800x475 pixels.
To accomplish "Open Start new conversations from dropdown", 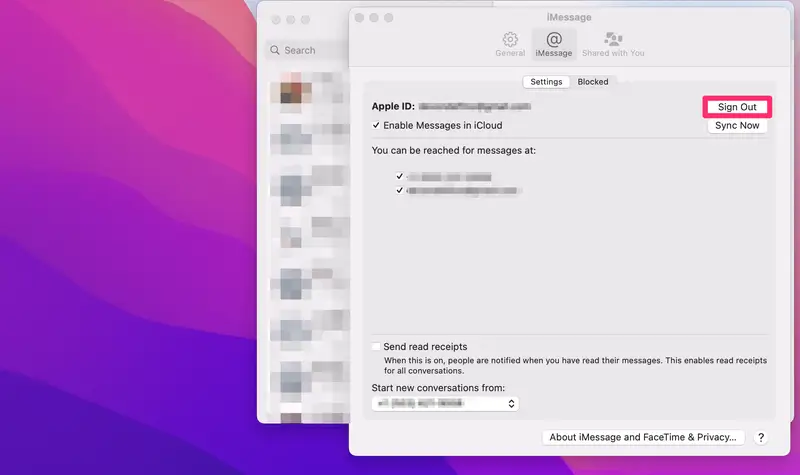I will [x=445, y=404].
